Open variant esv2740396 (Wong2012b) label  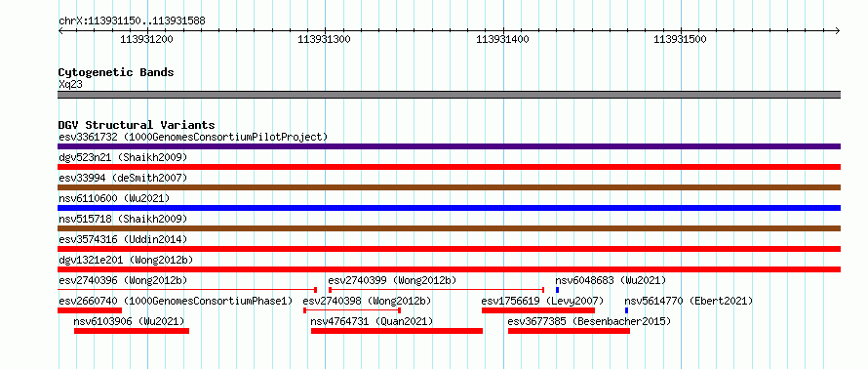click(x=123, y=280)
